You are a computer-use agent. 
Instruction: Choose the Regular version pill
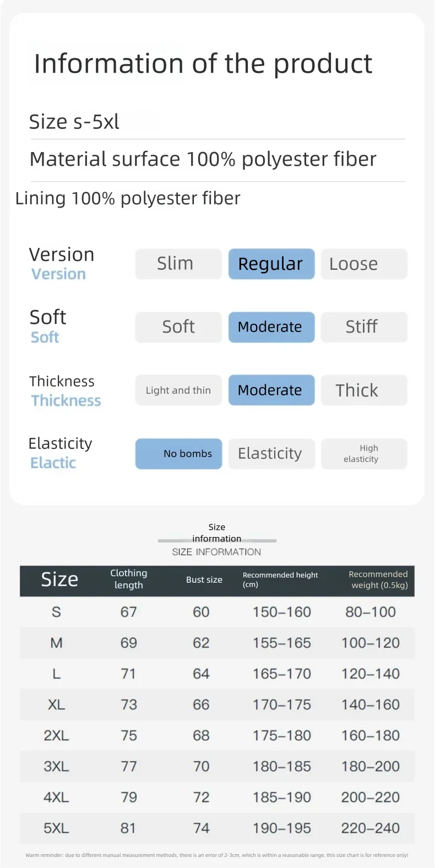pyautogui.click(x=271, y=264)
